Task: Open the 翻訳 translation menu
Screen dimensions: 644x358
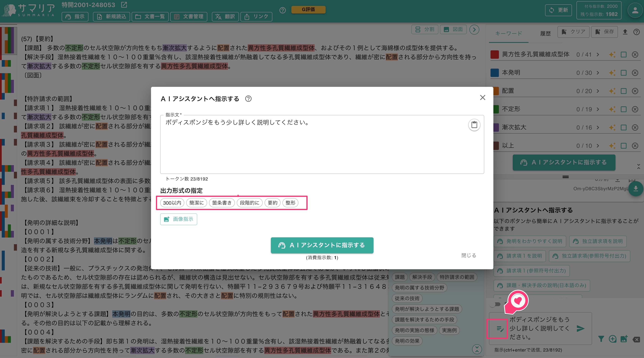Action: click(225, 17)
